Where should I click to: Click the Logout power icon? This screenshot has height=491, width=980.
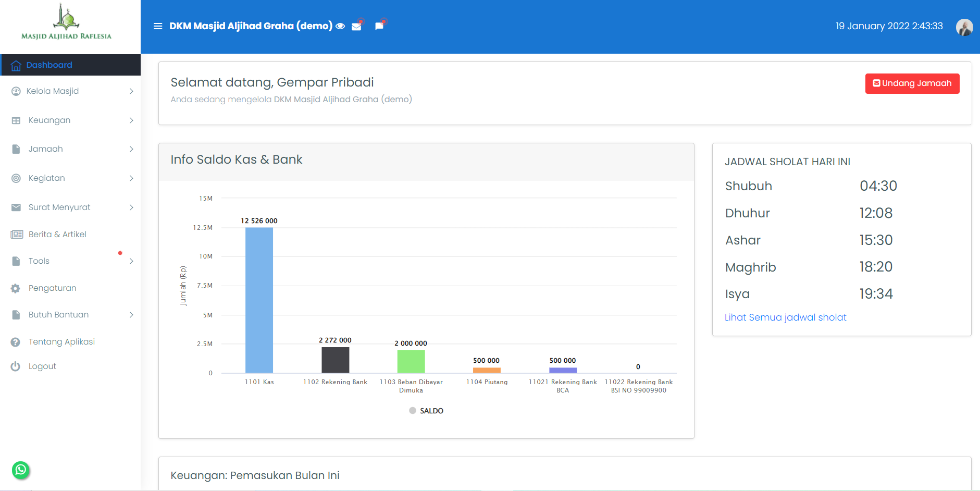click(x=16, y=366)
